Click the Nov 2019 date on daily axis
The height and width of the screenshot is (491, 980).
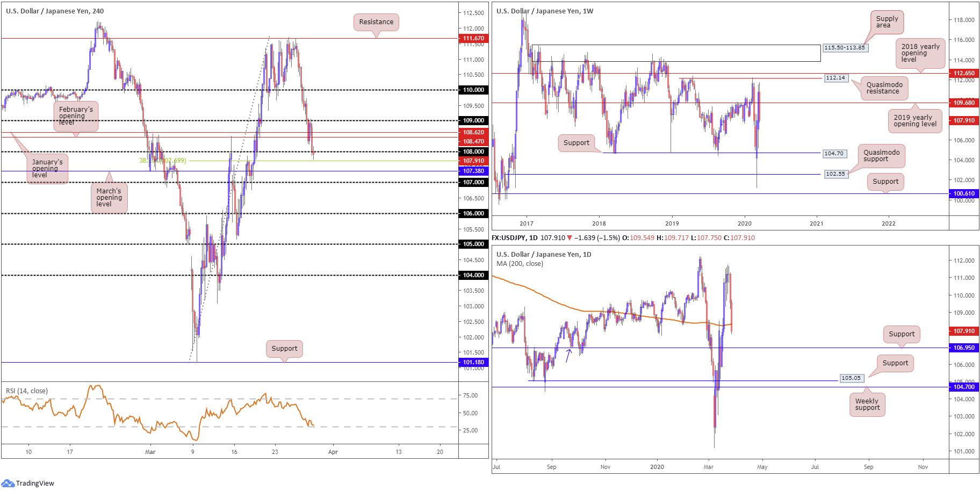tap(606, 467)
